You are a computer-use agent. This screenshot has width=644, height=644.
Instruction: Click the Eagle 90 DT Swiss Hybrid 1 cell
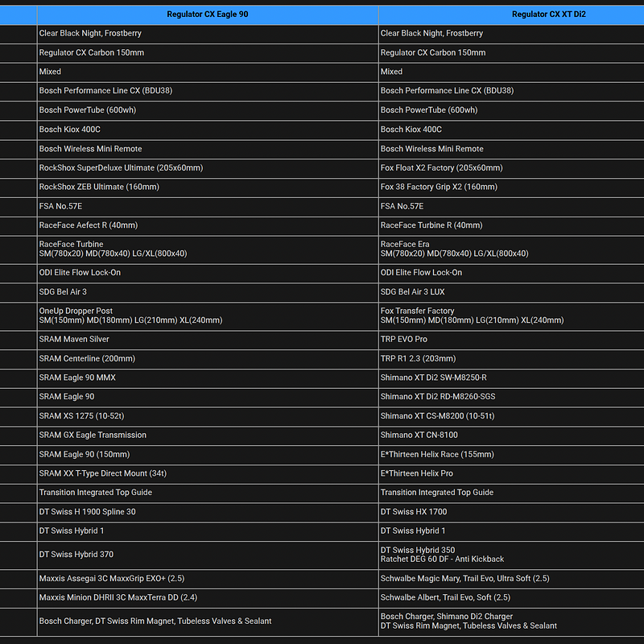pyautogui.click(x=208, y=531)
